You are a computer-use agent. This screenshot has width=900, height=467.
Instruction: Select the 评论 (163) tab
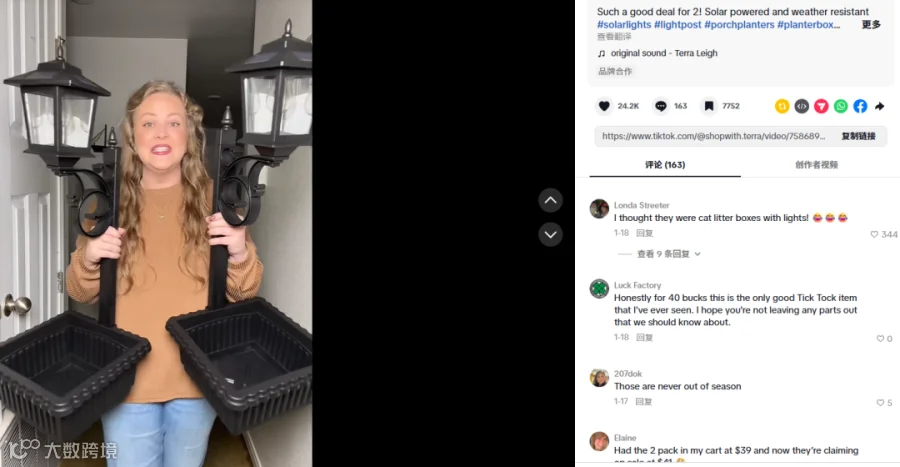pyautogui.click(x=665, y=165)
